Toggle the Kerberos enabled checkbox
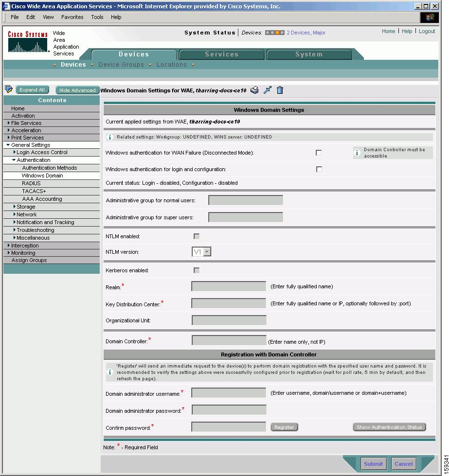The image size is (449, 476). pyautogui.click(x=197, y=270)
